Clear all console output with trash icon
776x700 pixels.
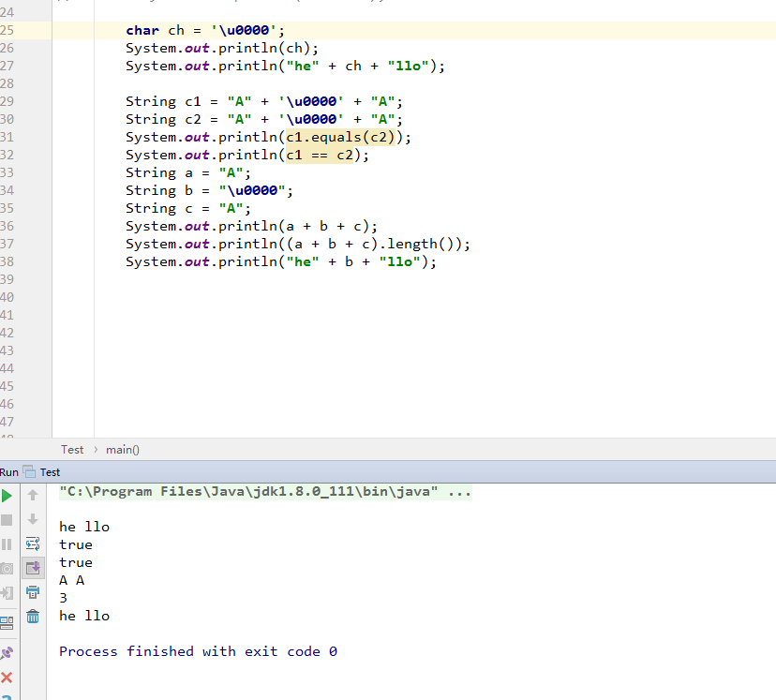coord(34,618)
